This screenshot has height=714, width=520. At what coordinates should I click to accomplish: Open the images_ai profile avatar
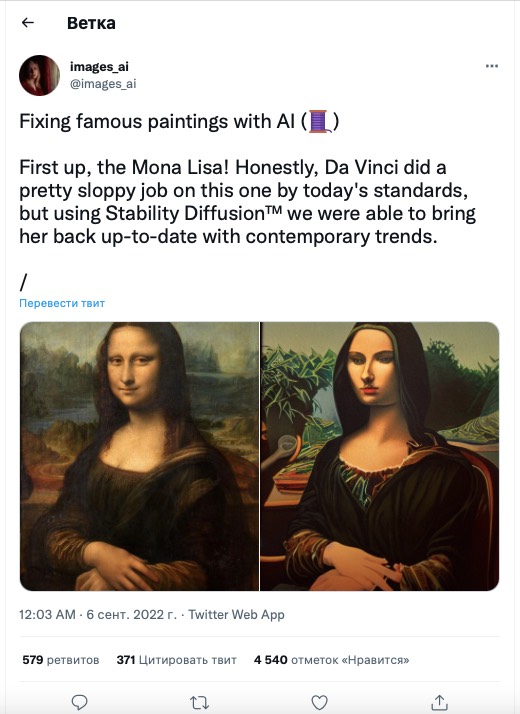pos(40,75)
